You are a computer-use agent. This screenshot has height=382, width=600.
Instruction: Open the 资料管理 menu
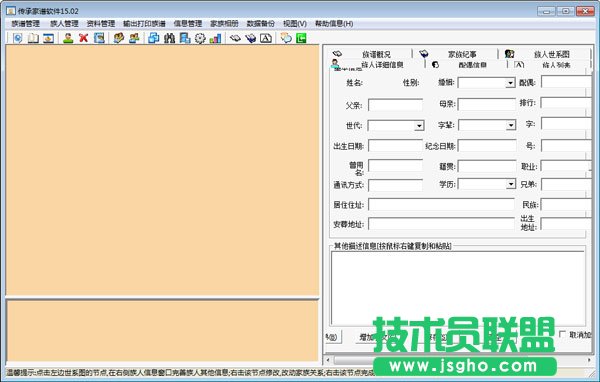[101, 24]
